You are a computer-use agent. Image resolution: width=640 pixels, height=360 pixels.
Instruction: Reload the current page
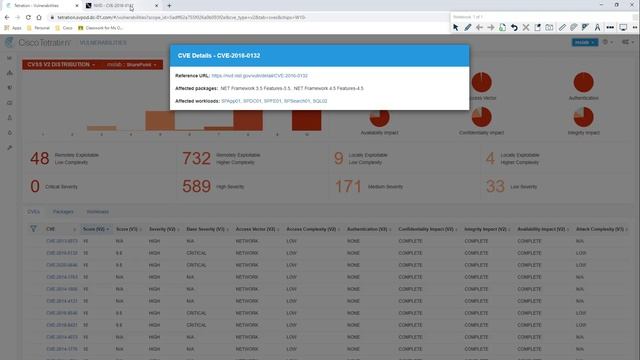click(x=28, y=17)
